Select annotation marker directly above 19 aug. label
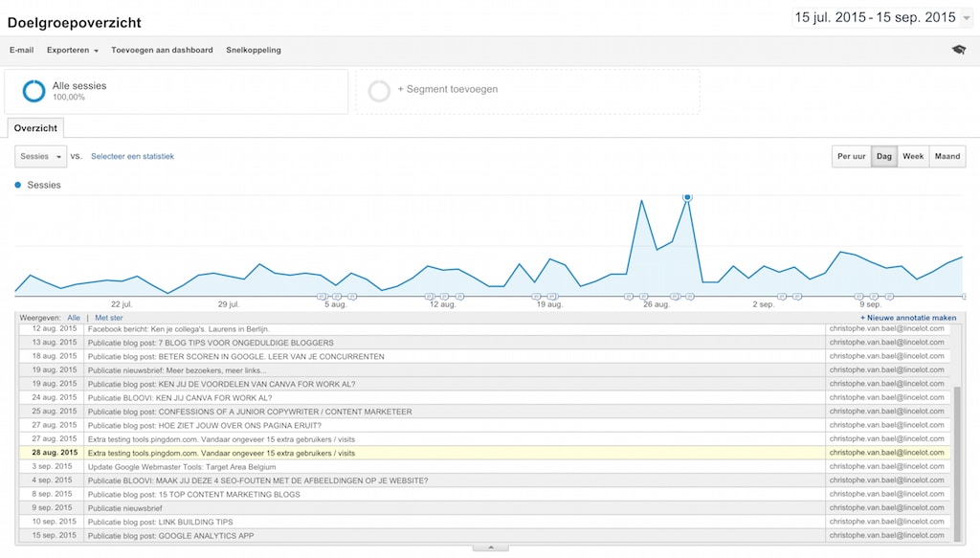The width and height of the screenshot is (980, 558). point(551,296)
